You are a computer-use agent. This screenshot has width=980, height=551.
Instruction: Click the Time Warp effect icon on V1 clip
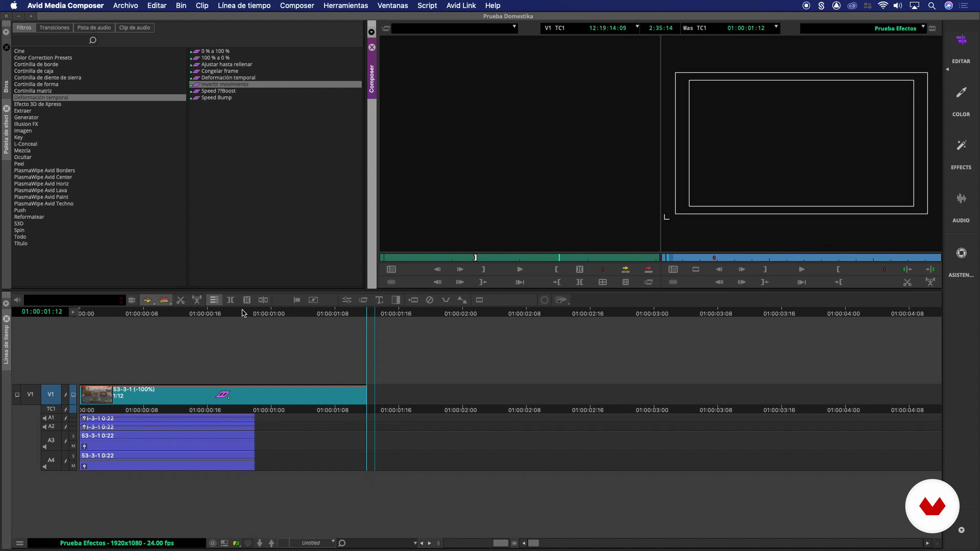coord(223,395)
